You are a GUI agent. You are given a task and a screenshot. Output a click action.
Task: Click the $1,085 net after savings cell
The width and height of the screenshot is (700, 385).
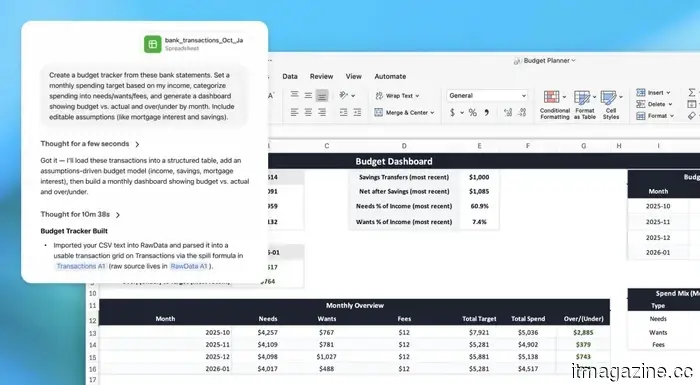pos(479,191)
